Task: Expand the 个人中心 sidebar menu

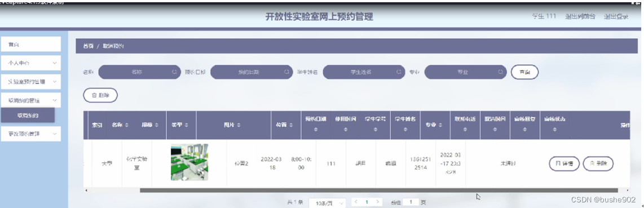Action: click(x=31, y=63)
